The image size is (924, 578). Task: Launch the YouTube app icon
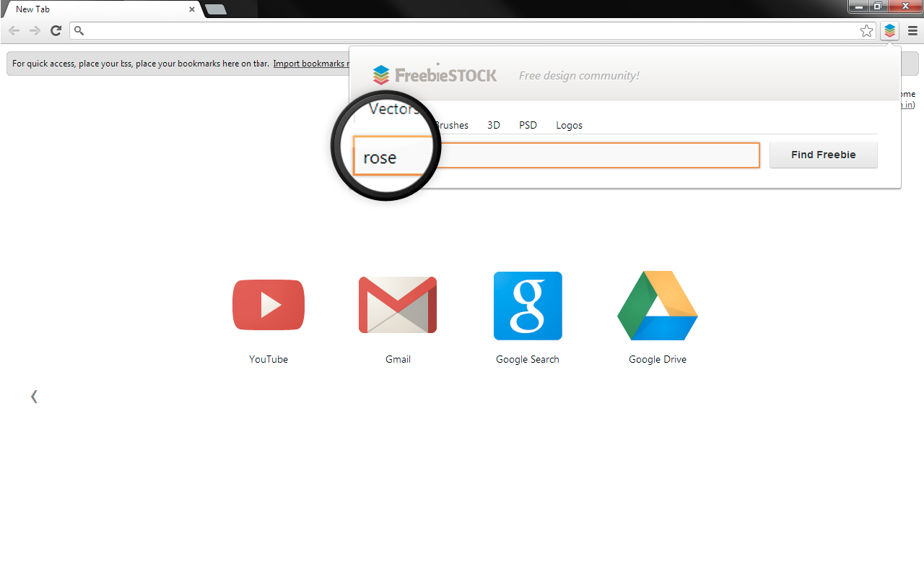(x=269, y=305)
